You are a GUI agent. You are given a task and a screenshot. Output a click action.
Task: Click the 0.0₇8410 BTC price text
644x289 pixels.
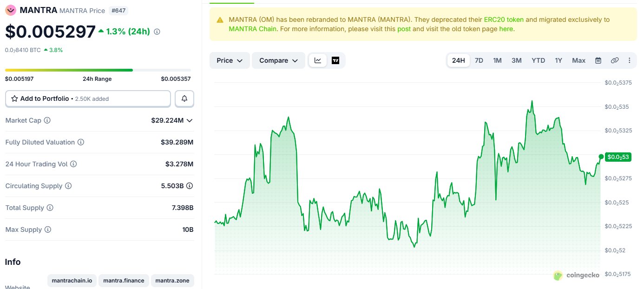click(23, 50)
